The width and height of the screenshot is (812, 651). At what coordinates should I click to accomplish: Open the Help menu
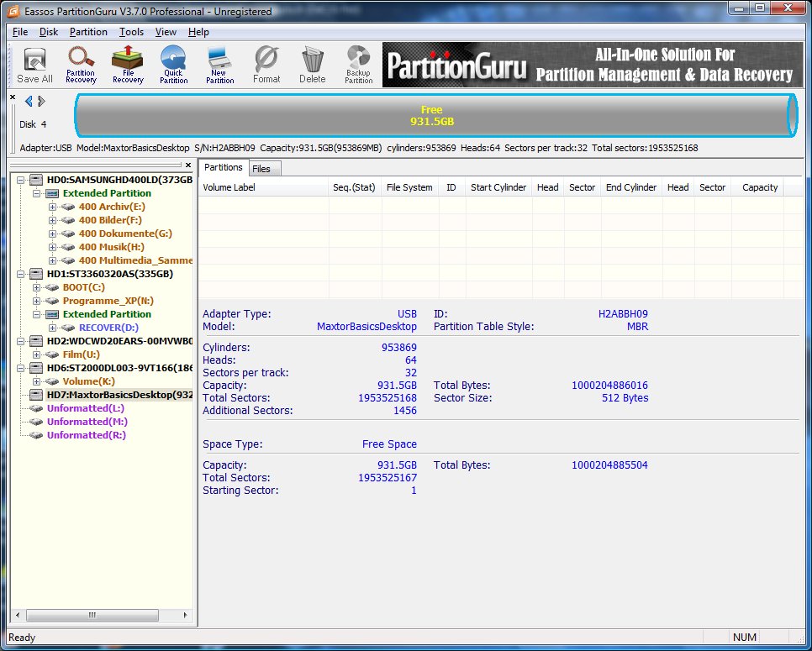pyautogui.click(x=198, y=32)
